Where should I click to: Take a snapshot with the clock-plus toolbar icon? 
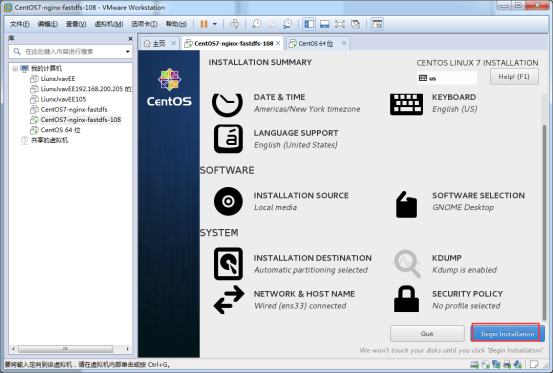pyautogui.click(x=256, y=24)
